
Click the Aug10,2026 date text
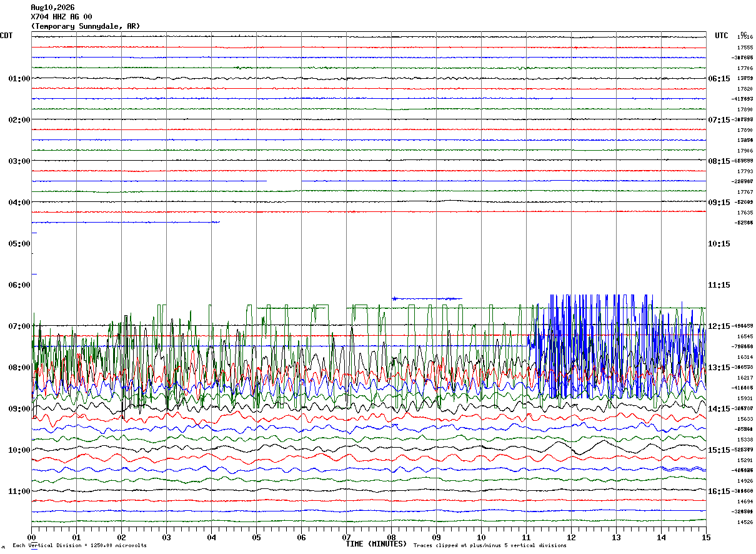pyautogui.click(x=52, y=8)
